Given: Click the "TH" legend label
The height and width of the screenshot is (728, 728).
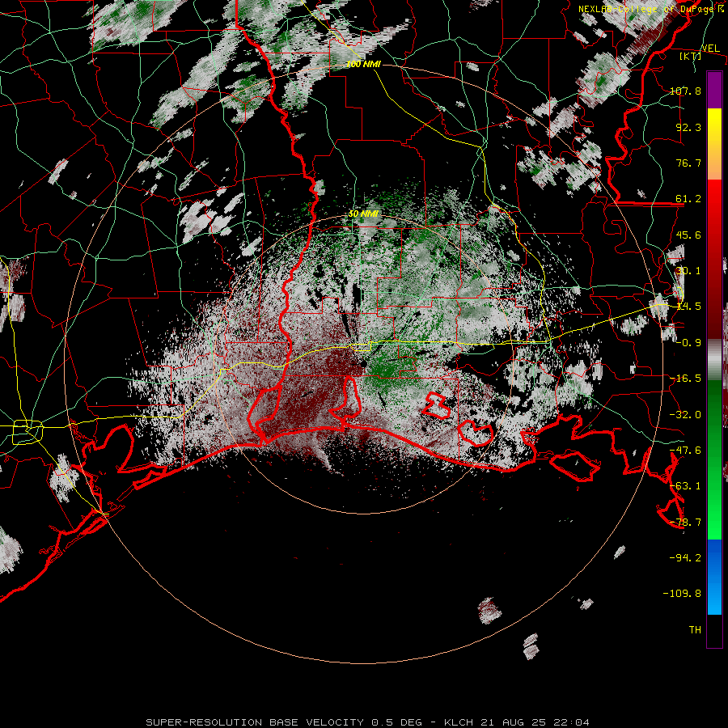Looking at the screenshot, I should (695, 630).
